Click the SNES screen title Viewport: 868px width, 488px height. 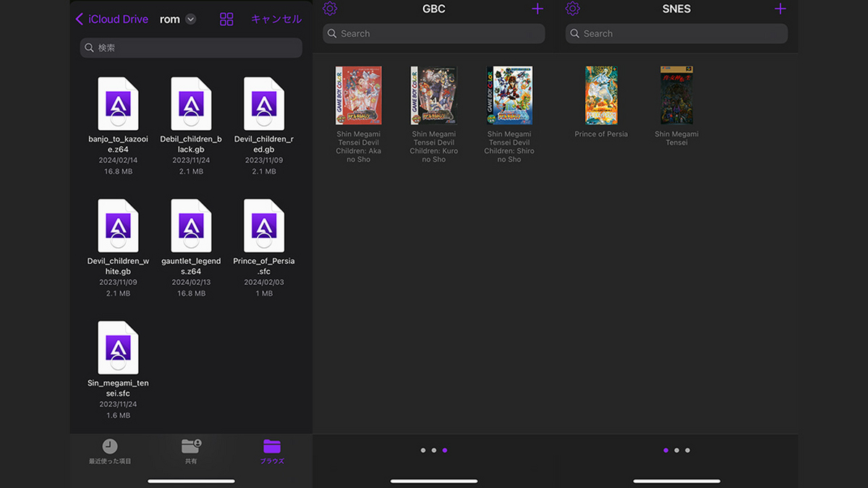[x=676, y=9]
